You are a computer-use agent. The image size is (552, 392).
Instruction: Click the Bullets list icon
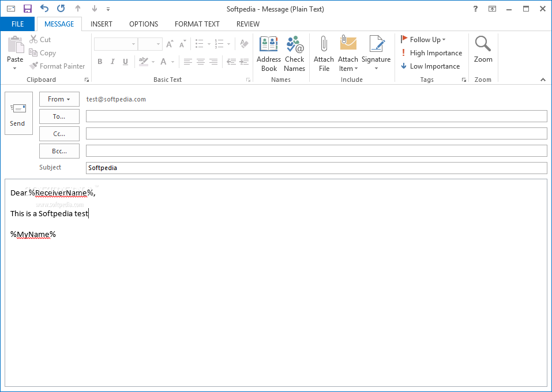click(200, 44)
